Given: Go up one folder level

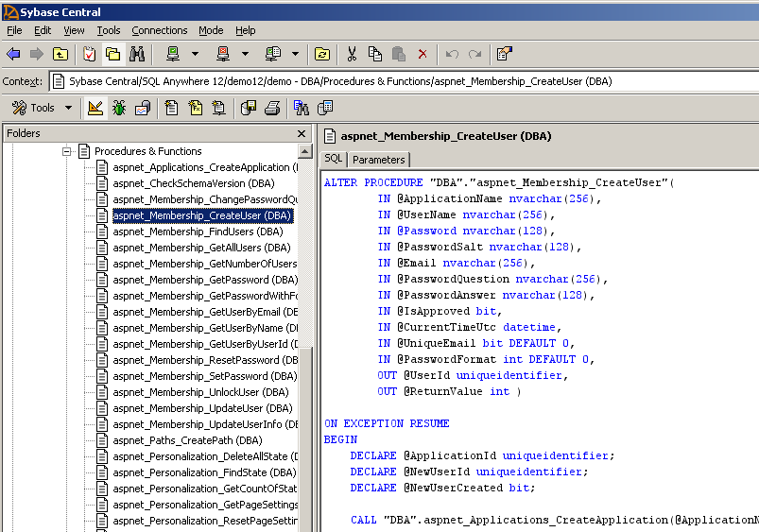Looking at the screenshot, I should pyautogui.click(x=60, y=54).
